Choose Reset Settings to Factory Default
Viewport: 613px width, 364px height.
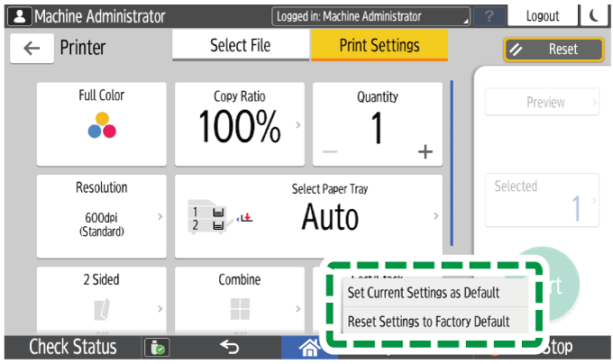[x=428, y=321]
